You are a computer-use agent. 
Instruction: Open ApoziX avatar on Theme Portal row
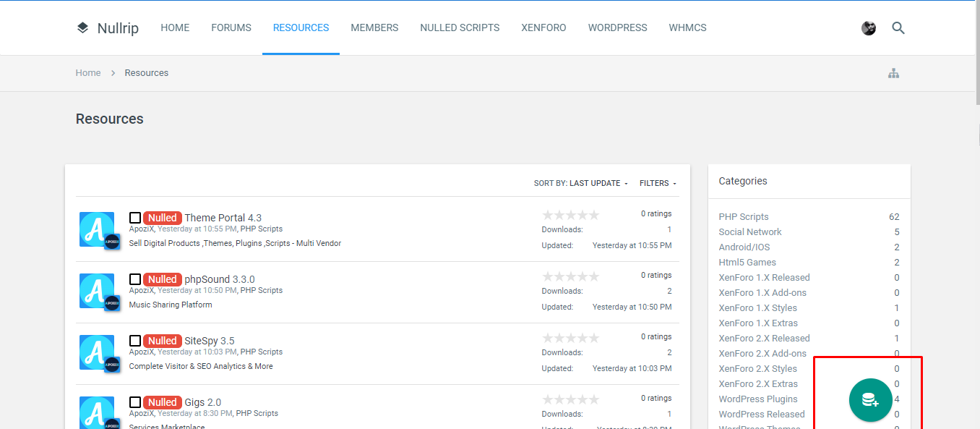pos(97,229)
